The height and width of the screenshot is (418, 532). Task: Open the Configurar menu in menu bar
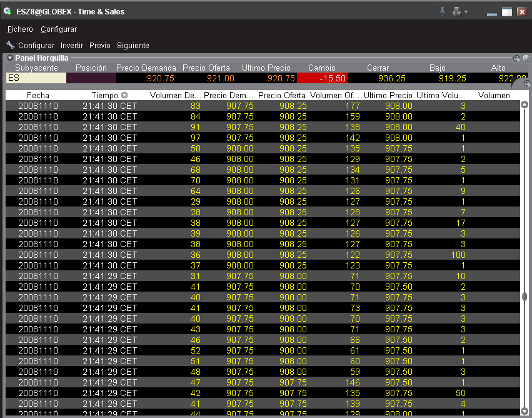click(x=59, y=29)
